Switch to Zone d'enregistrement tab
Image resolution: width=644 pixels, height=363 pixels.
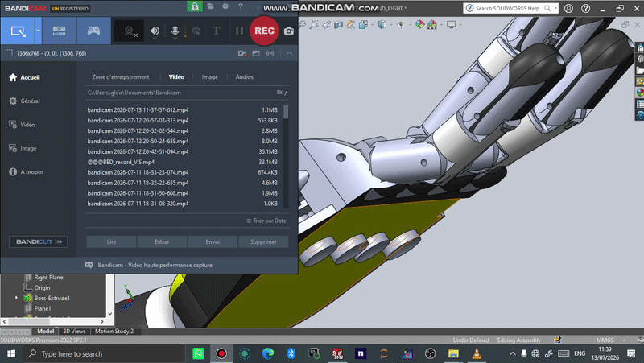tap(120, 76)
